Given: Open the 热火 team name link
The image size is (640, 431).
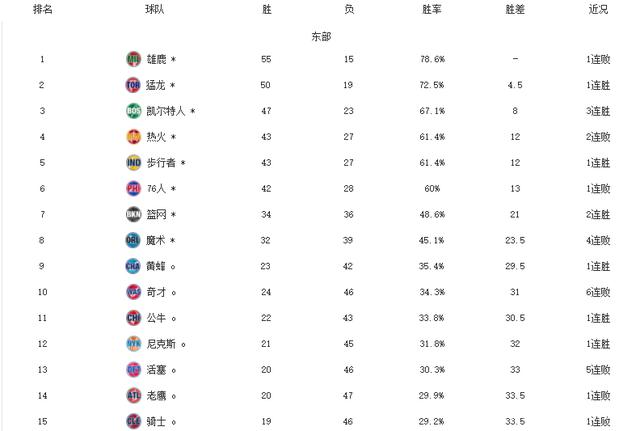Looking at the screenshot, I should 156,137.
